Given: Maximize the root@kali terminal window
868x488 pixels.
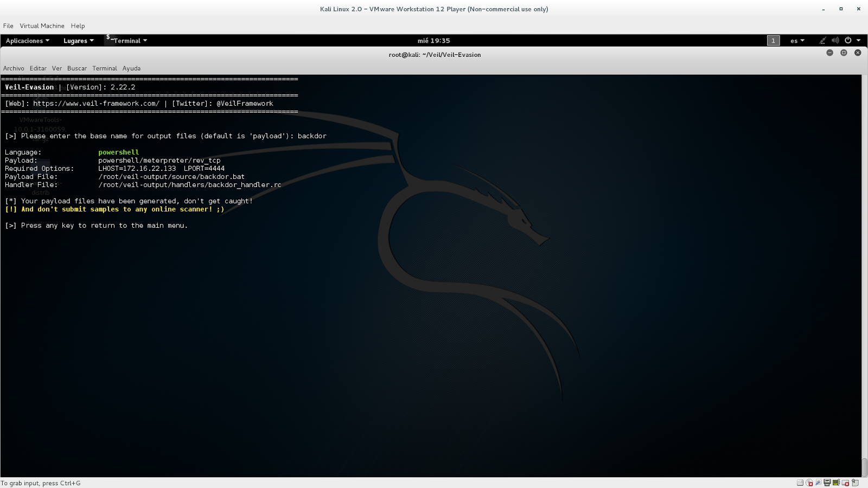Looking at the screenshot, I should click(844, 53).
